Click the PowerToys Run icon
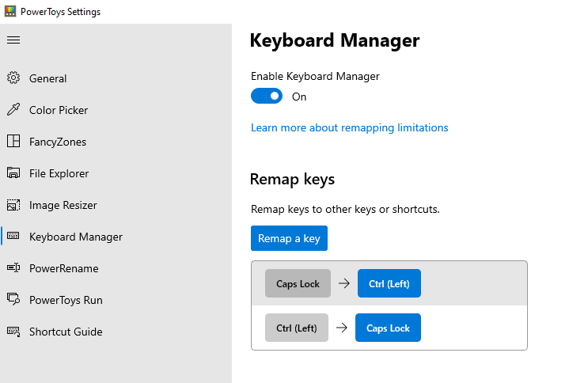Screen dimensions: 588x383 (13, 299)
